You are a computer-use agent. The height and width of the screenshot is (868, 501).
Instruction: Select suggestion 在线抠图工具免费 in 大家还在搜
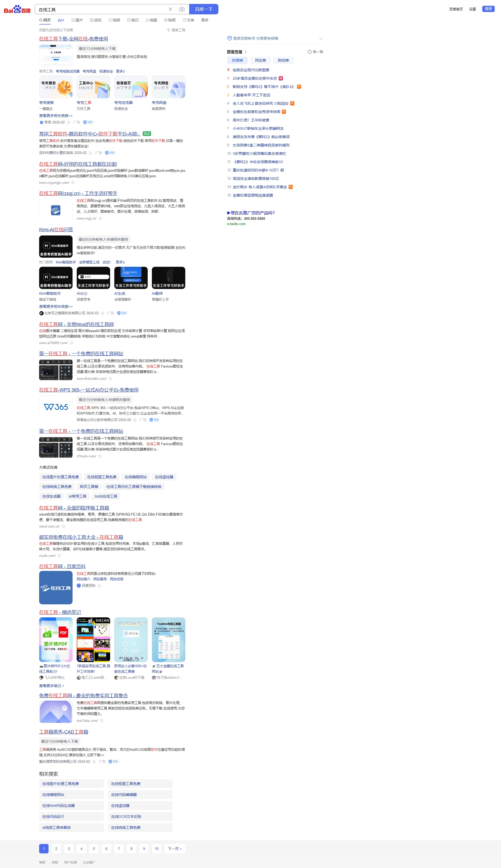pos(102,477)
